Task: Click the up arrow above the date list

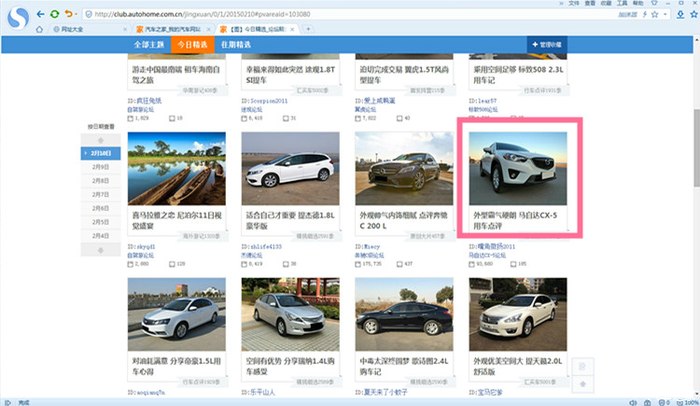Action: [100, 139]
